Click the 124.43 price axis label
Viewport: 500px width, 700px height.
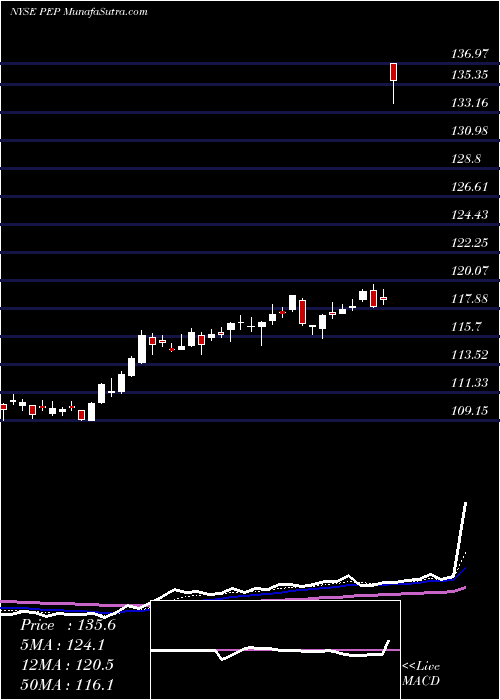coord(470,215)
